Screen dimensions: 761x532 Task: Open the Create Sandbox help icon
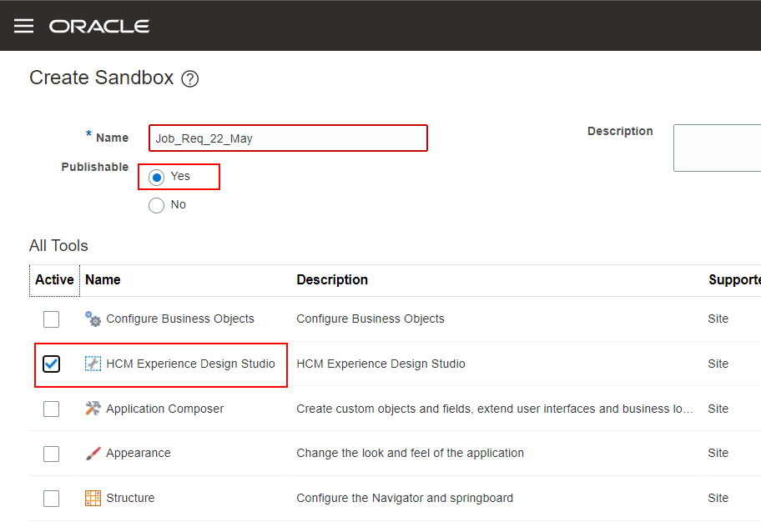(x=189, y=78)
